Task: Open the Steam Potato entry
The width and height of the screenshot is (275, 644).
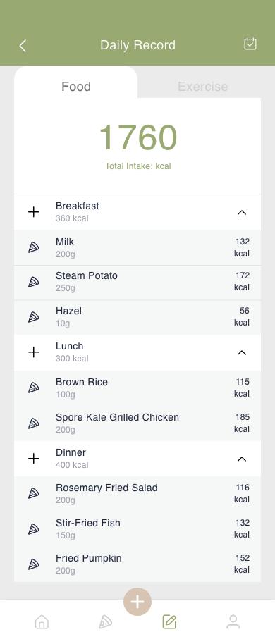Action: (137, 283)
